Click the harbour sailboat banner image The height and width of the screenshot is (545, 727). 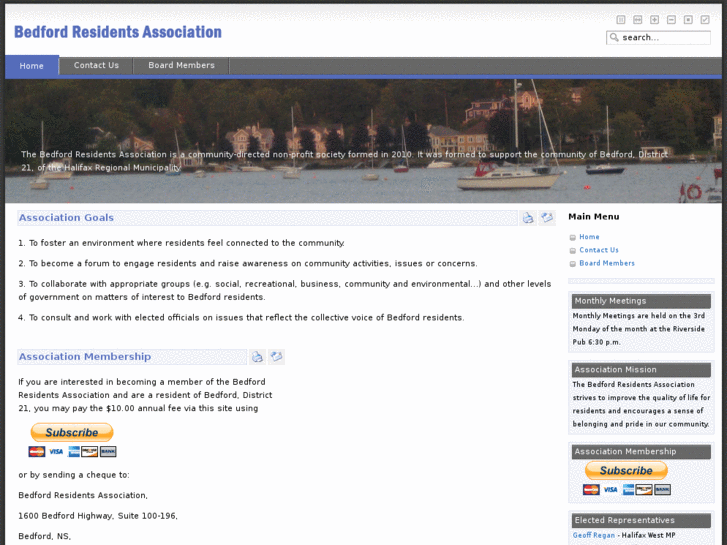click(364, 141)
